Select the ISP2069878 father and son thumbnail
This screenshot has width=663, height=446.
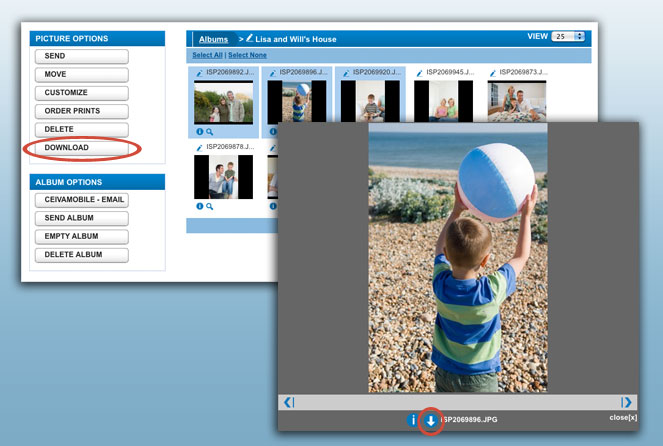[x=223, y=177]
